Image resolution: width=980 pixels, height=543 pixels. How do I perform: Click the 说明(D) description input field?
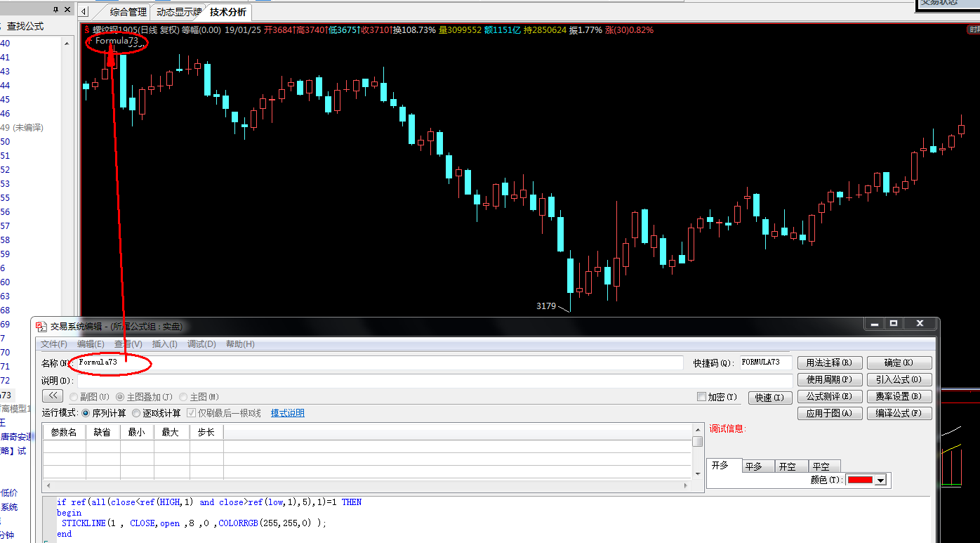(435, 380)
